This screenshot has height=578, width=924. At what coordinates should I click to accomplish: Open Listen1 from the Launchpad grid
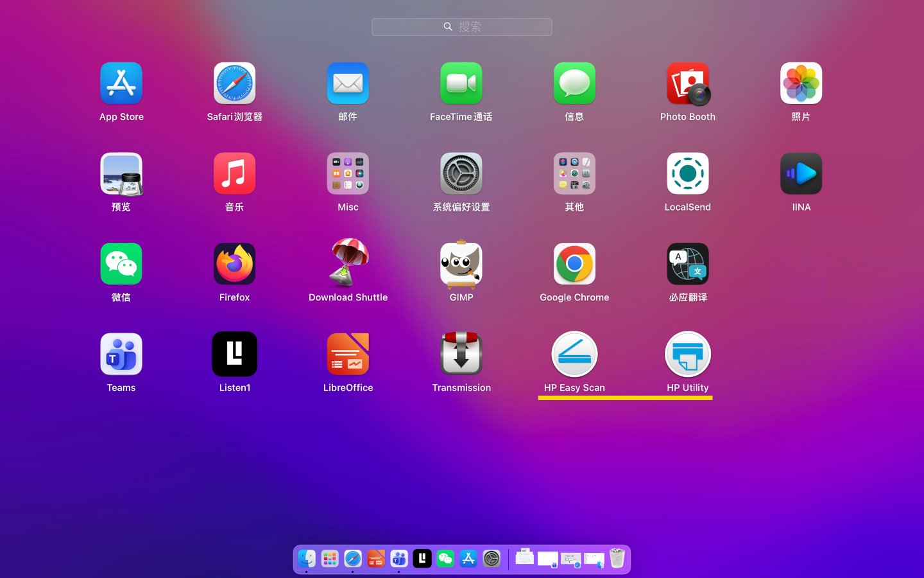234,355
